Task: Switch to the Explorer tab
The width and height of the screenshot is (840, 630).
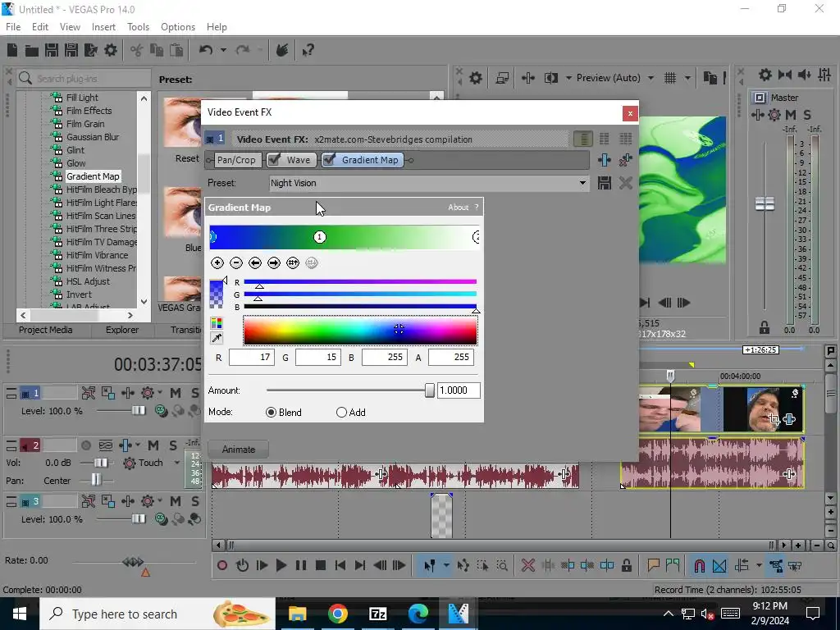Action: 122,330
